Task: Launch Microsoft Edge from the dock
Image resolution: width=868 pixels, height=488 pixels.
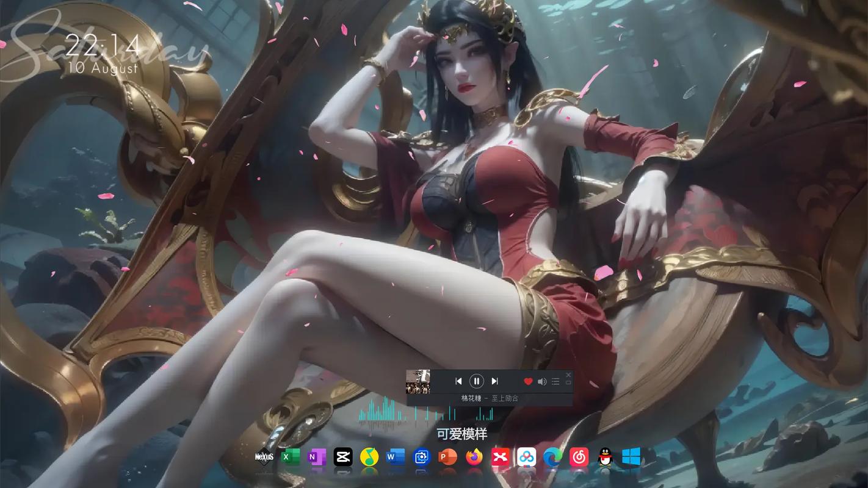Action: coord(553,456)
